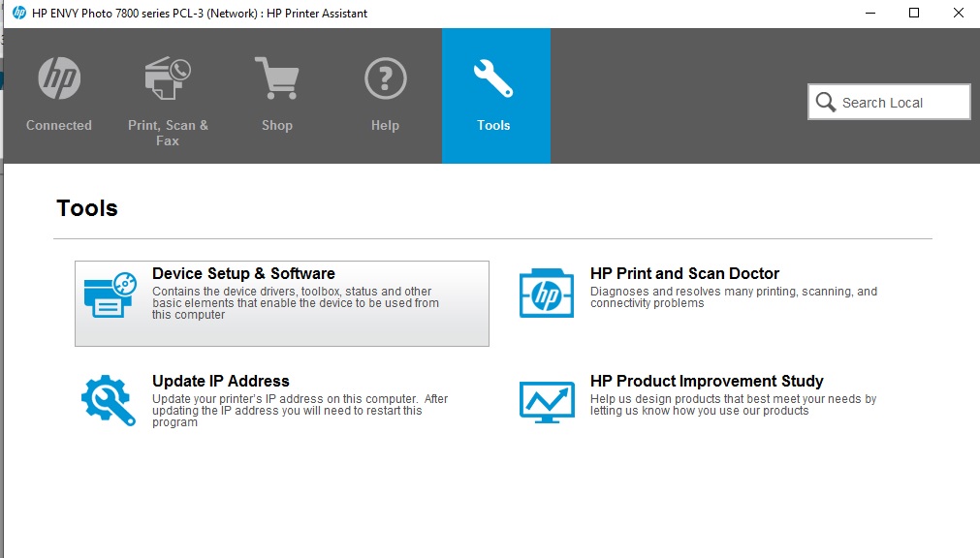Click the HP Print and Scan Doctor kit icon
The image size is (980, 558).
(x=547, y=294)
